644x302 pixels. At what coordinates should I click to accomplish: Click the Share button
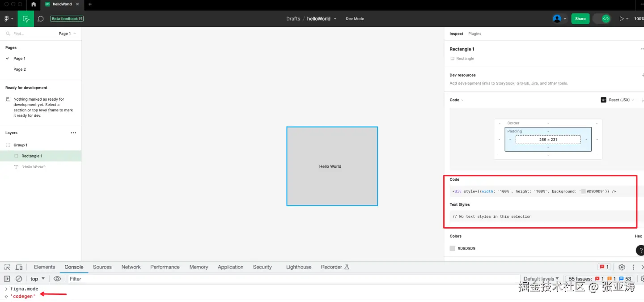580,19
